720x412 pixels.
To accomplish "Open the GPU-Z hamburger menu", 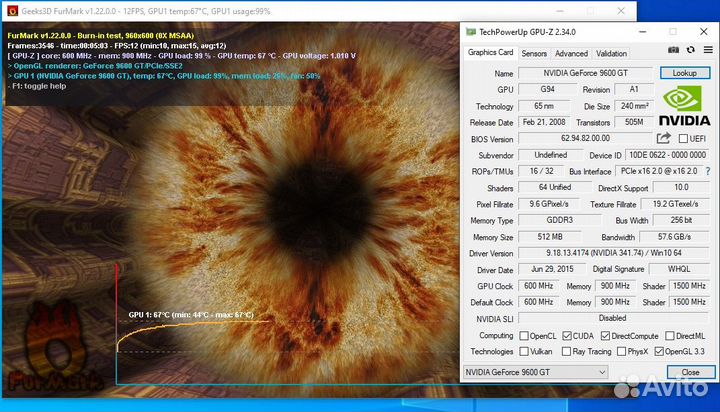I will [708, 50].
